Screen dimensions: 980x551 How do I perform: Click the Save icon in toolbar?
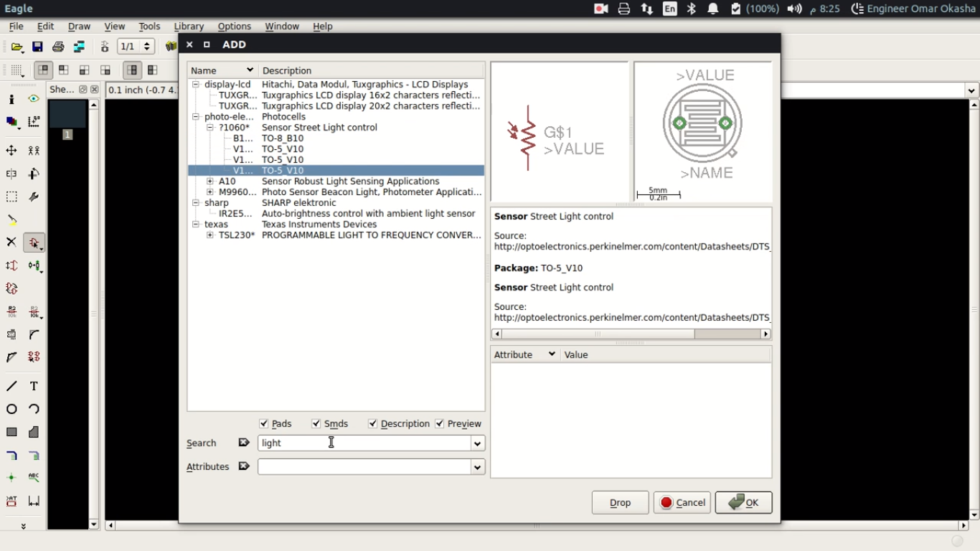37,47
